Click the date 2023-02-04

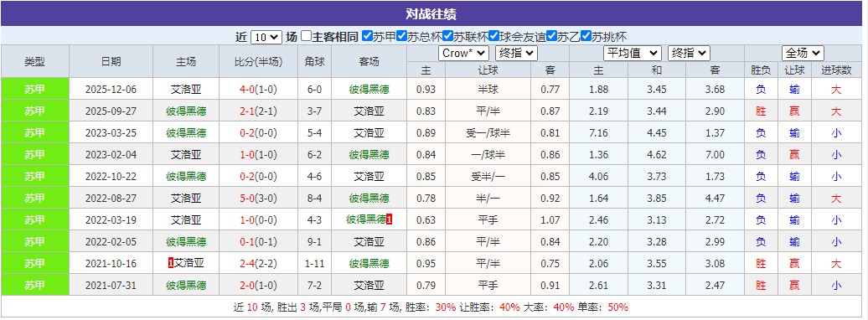[x=111, y=154]
